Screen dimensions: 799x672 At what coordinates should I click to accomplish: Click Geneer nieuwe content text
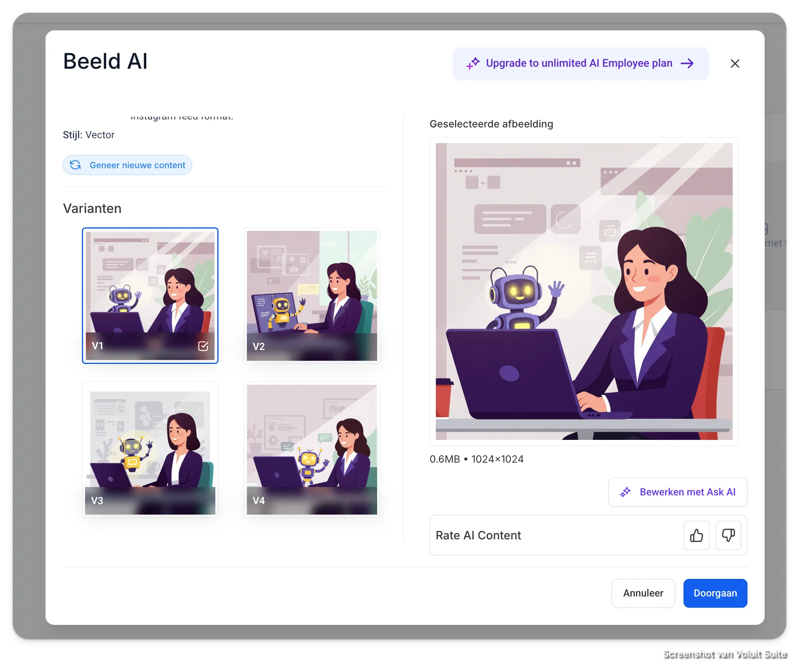137,165
